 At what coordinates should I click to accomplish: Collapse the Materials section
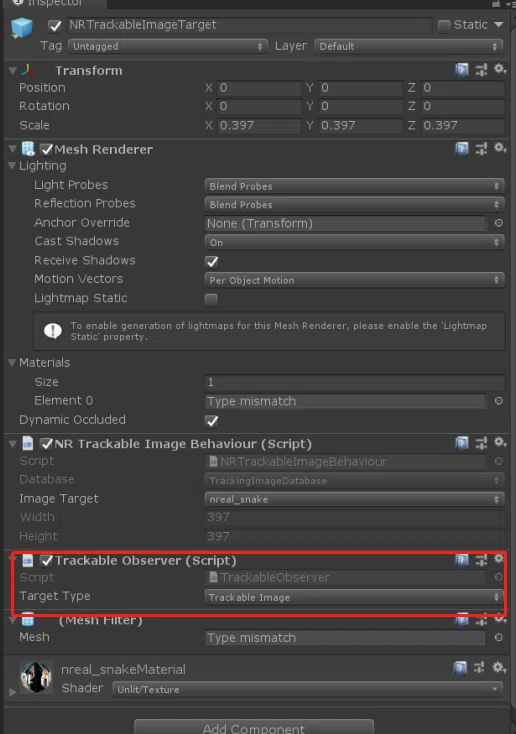12,362
